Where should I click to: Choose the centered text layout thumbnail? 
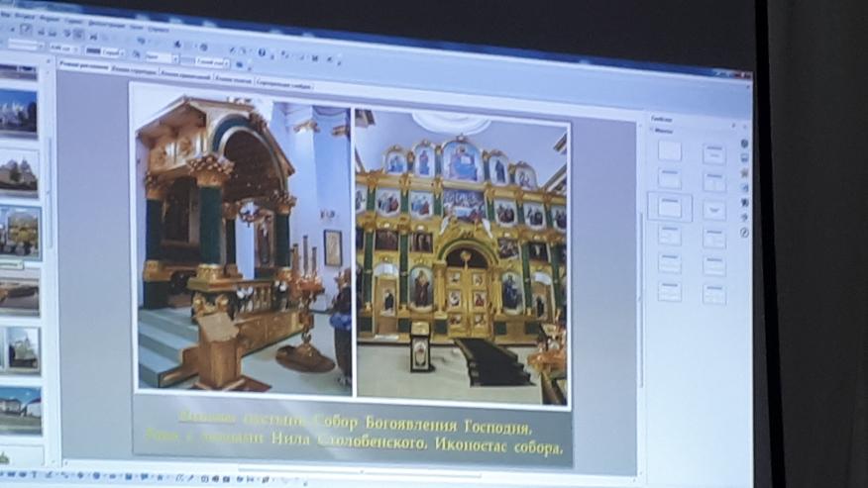(714, 210)
